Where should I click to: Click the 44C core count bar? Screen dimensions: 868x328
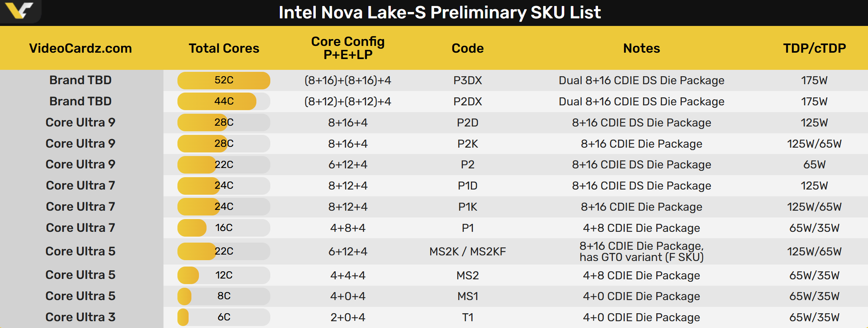coord(224,101)
